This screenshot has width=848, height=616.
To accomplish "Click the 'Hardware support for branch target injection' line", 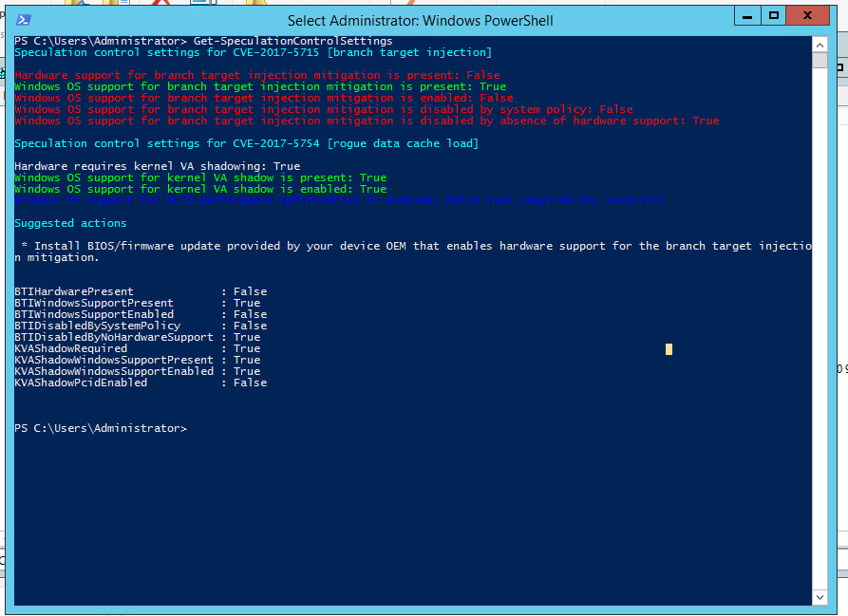I will [x=257, y=75].
